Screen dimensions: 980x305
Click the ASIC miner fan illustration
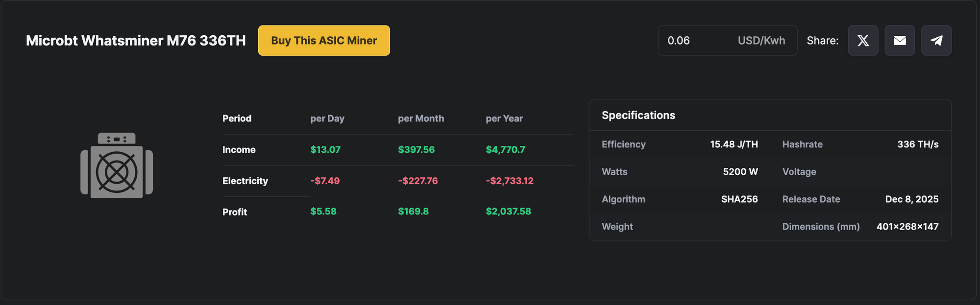tap(117, 166)
